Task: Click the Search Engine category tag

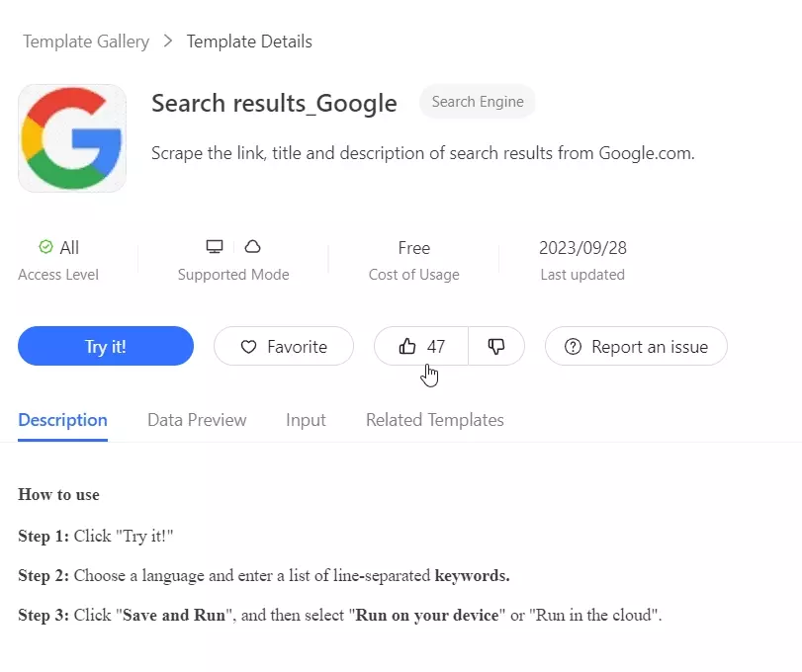Action: click(x=477, y=102)
